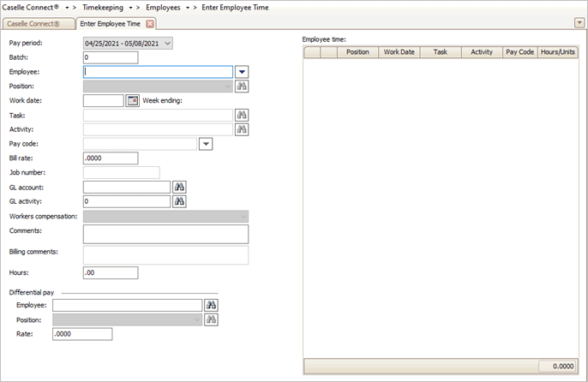Click Differential pay Position binoculars icon

(212, 319)
